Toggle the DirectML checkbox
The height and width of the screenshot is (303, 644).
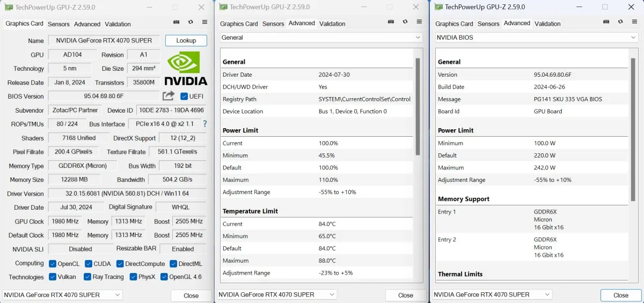173,264
